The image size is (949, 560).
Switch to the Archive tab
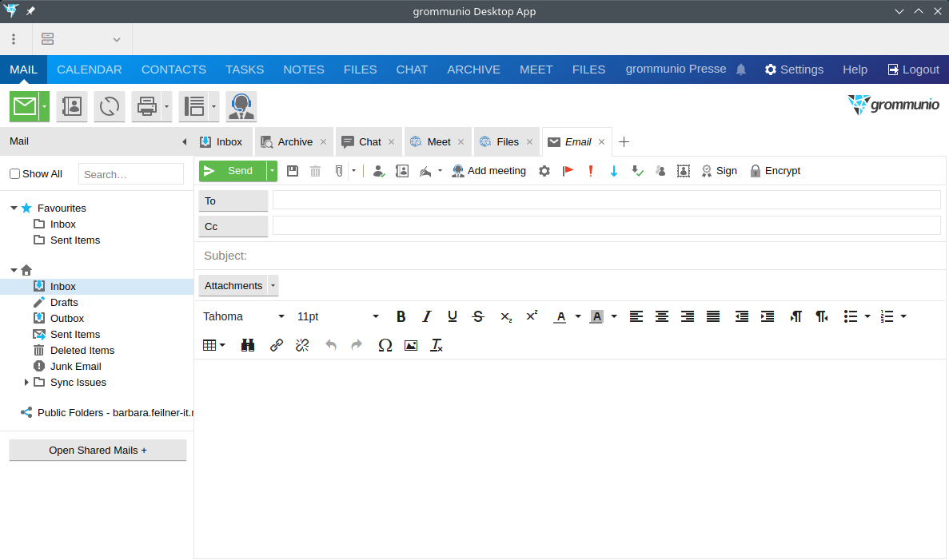coord(295,142)
